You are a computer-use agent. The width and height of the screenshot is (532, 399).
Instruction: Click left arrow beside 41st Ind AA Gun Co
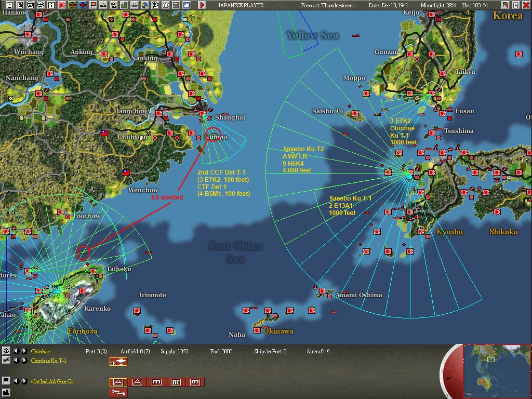tap(16, 381)
